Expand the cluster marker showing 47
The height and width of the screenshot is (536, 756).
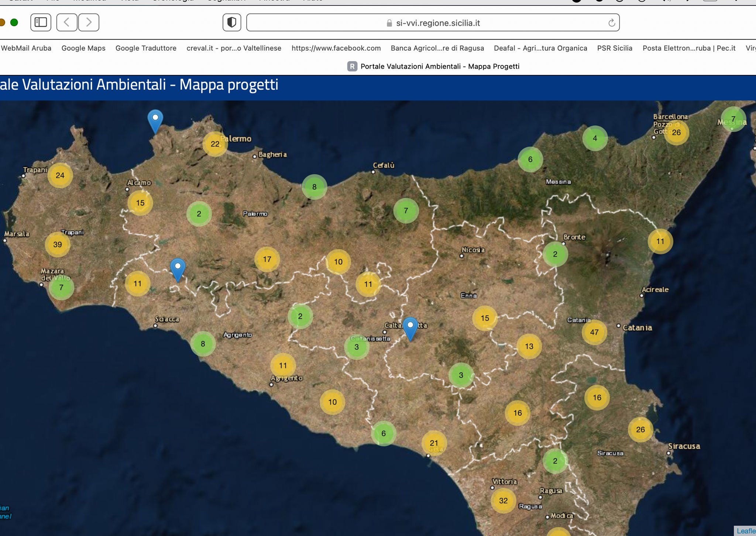594,332
